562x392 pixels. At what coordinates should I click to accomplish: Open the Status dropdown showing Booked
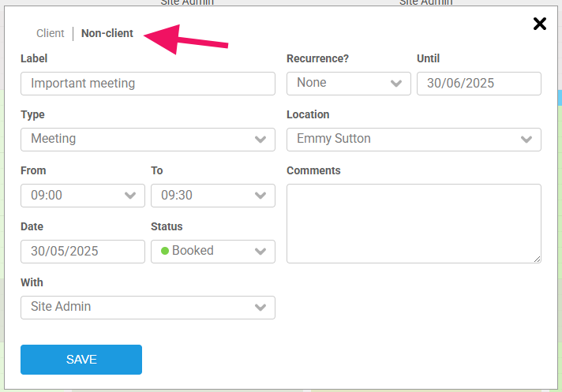coord(213,252)
